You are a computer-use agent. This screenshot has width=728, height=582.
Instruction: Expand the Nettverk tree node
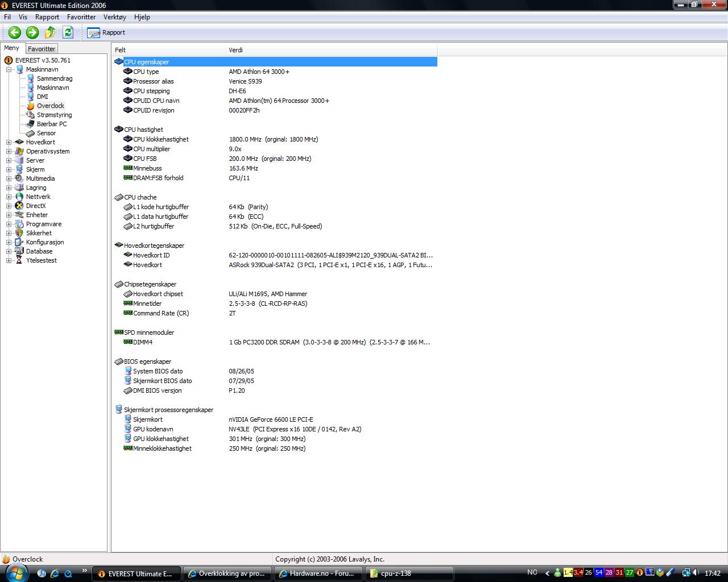9,197
